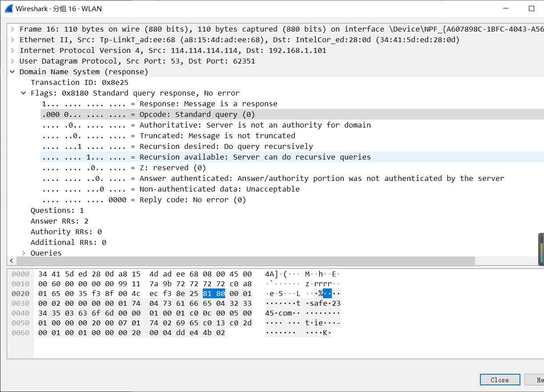Click the level meter widget on right edge
This screenshot has width=544, height=392.
coord(541,249)
